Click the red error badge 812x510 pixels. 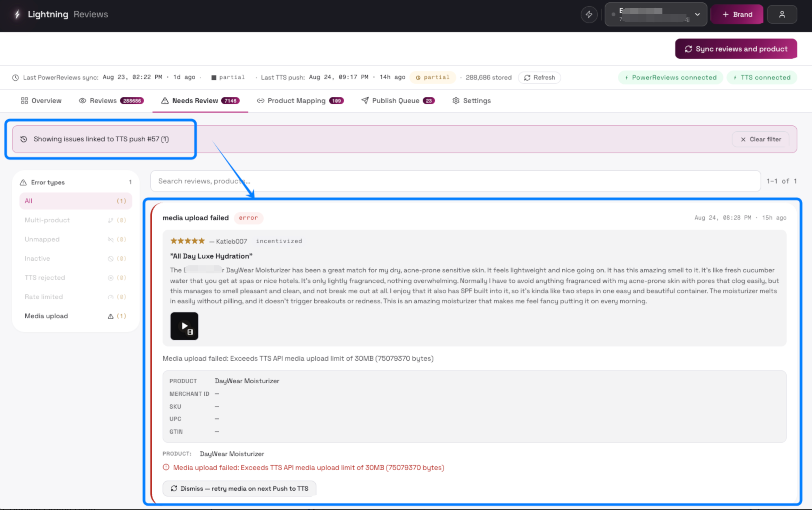[x=249, y=218]
